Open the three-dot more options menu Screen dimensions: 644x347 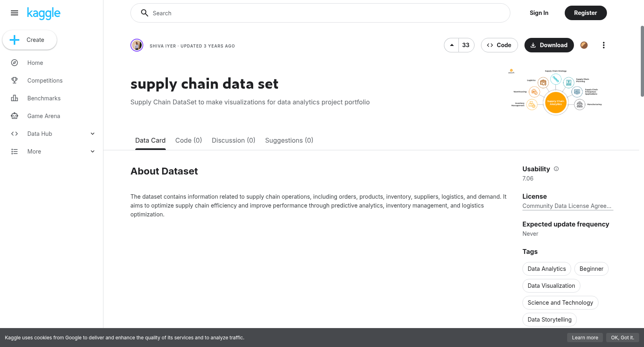tap(603, 45)
